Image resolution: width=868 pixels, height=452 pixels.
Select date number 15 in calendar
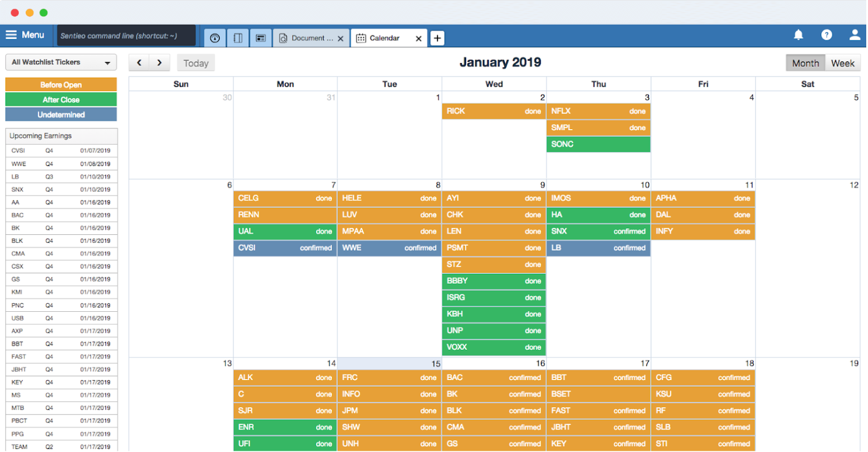click(436, 364)
